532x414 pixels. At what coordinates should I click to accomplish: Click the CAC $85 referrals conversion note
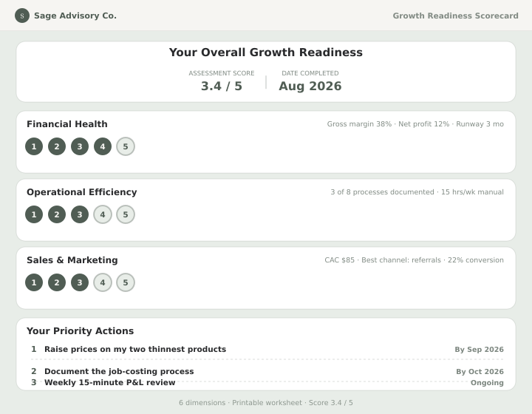point(414,260)
